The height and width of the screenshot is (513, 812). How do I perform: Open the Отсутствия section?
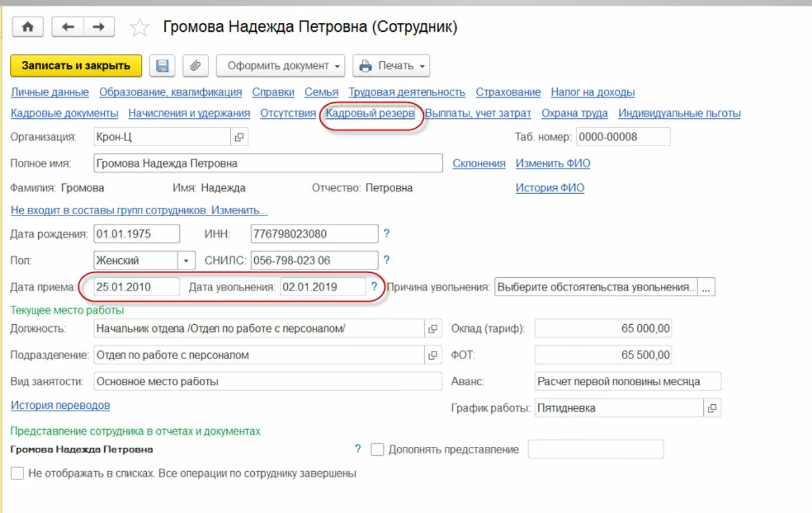click(x=288, y=113)
